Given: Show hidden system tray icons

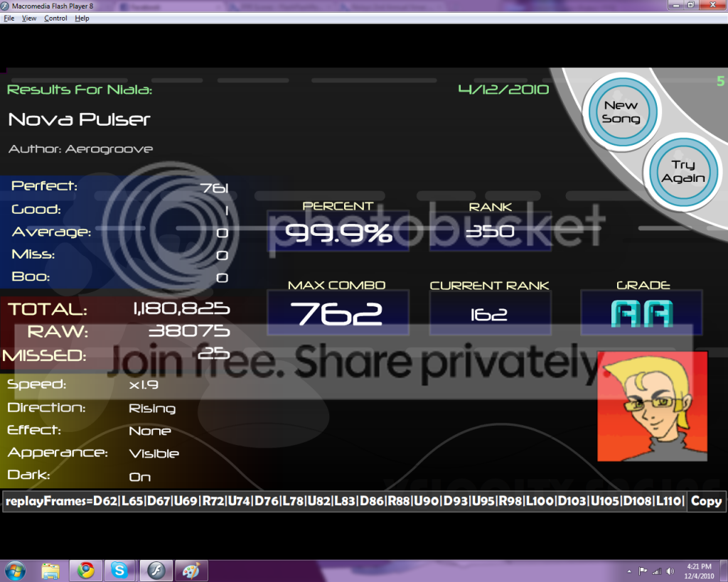Looking at the screenshot, I should point(630,571).
